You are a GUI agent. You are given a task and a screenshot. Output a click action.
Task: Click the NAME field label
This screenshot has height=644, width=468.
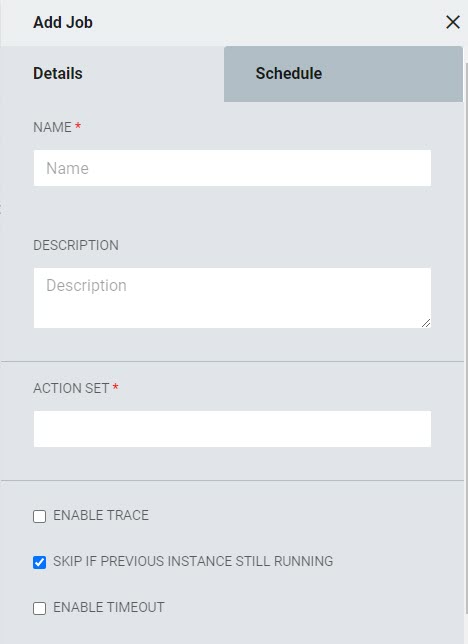(52, 127)
